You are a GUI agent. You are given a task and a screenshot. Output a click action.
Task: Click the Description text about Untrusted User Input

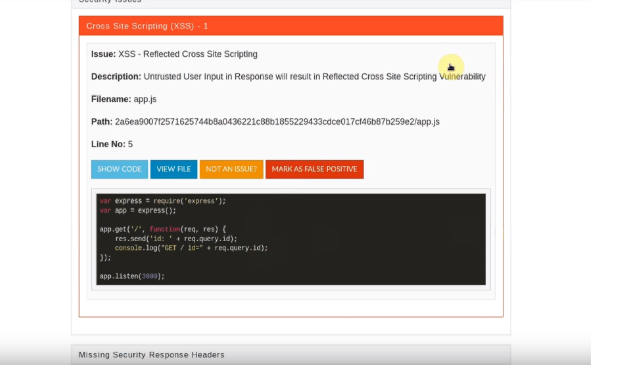[x=288, y=77]
